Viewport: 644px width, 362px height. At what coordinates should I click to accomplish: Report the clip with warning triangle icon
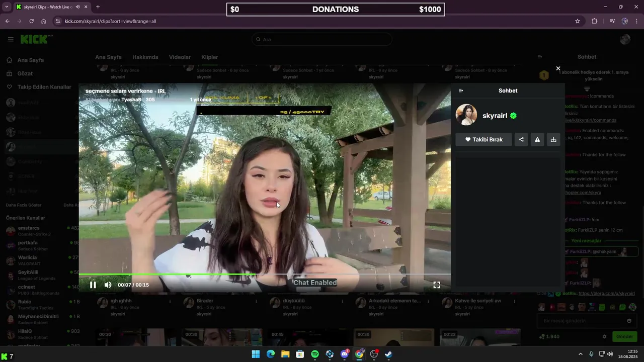[x=537, y=139]
